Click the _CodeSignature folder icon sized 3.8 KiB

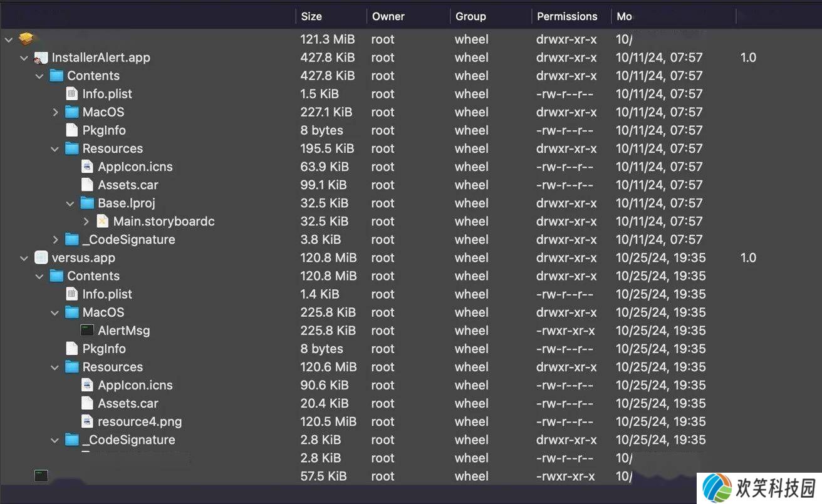pyautogui.click(x=72, y=239)
